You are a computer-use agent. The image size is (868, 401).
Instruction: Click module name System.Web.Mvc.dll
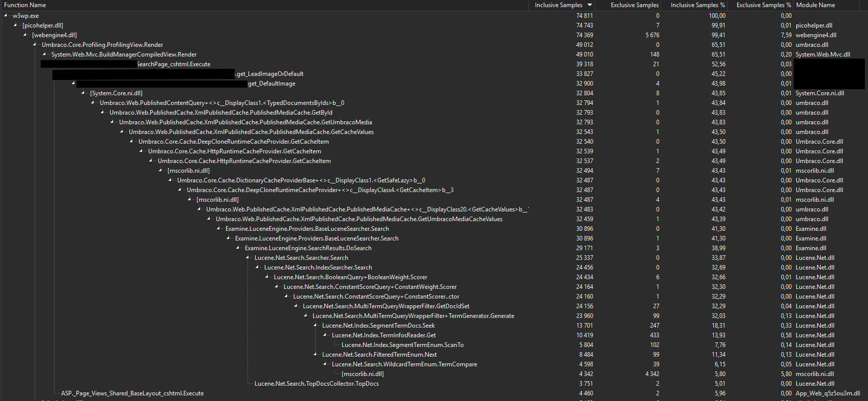(823, 55)
